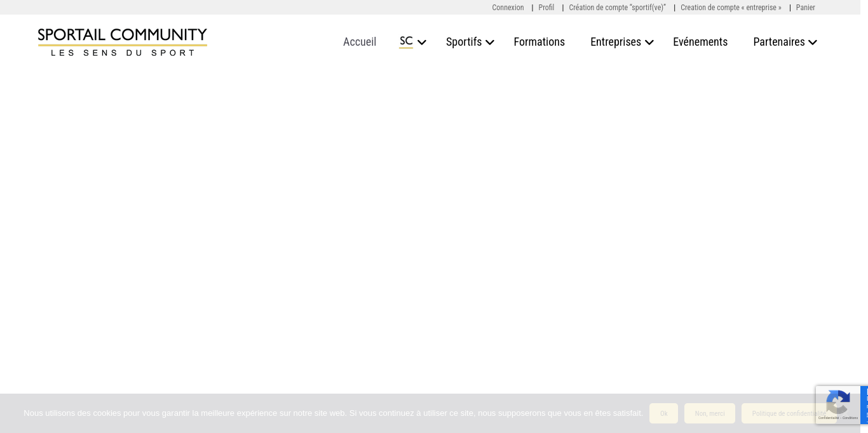This screenshot has height=433, width=868.
Task: Click the reCAPTCHA badge icon
Action: click(x=837, y=404)
